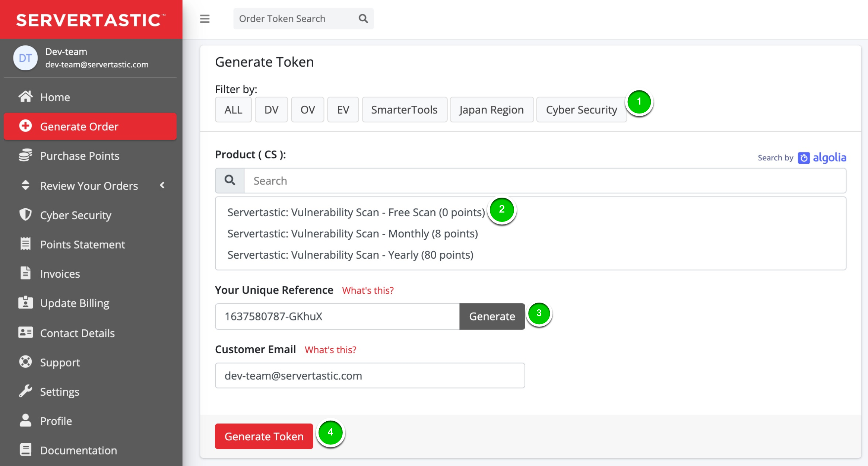Click the DT user avatar
The height and width of the screenshot is (466, 868).
coord(25,58)
